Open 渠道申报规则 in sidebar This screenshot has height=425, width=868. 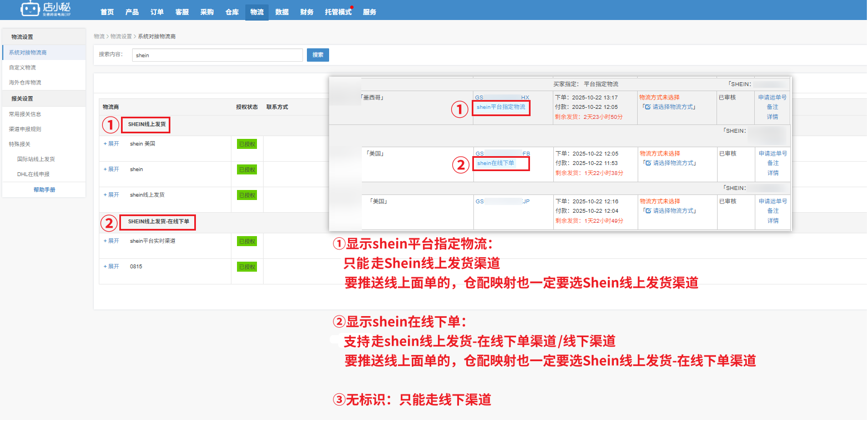click(x=25, y=129)
